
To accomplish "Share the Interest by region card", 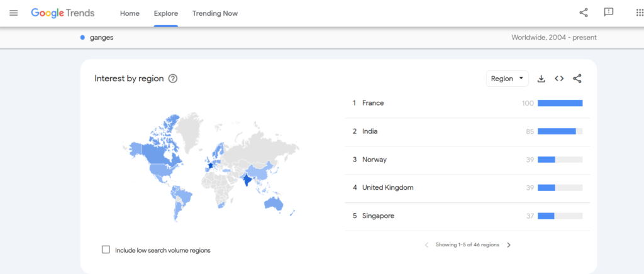I will point(577,79).
